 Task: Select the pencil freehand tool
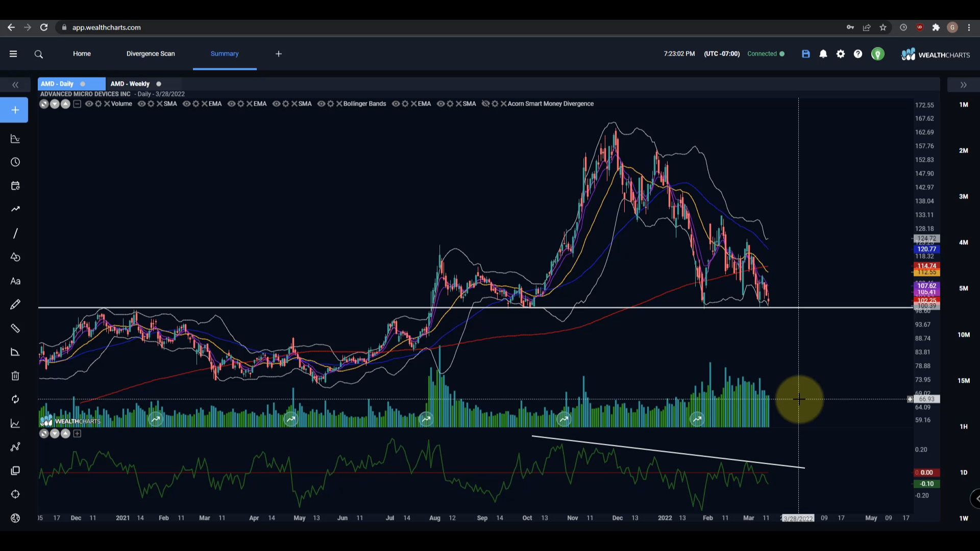click(15, 305)
